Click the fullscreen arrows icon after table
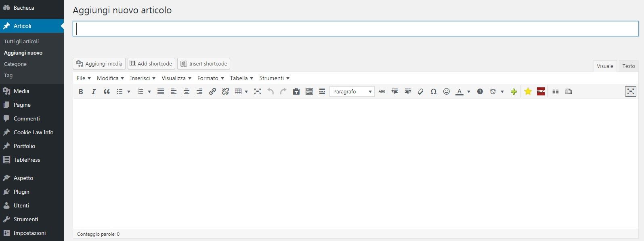This screenshot has width=644, height=241. [x=258, y=91]
